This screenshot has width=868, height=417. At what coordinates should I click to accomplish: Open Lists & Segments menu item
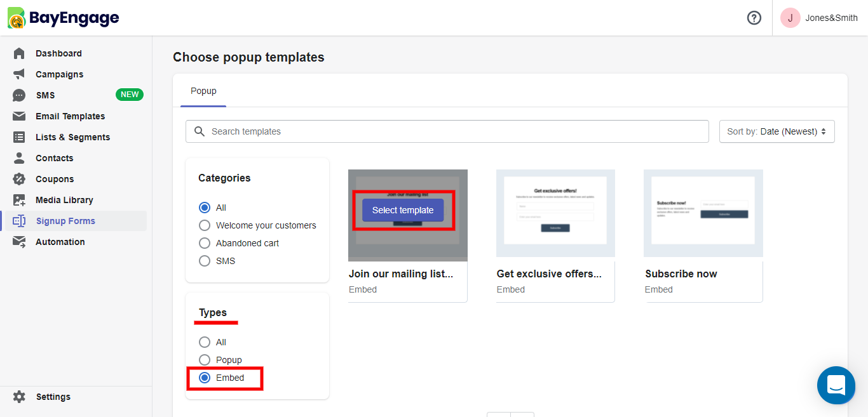72,137
